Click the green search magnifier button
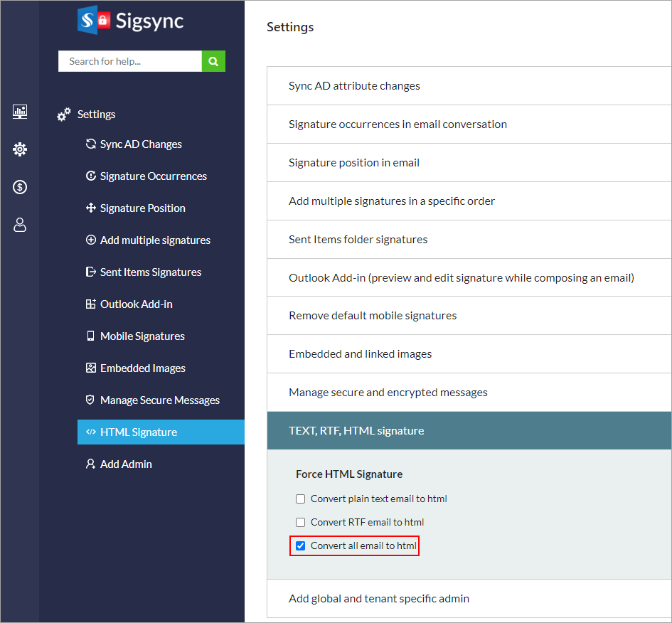The height and width of the screenshot is (623, 672). [213, 61]
